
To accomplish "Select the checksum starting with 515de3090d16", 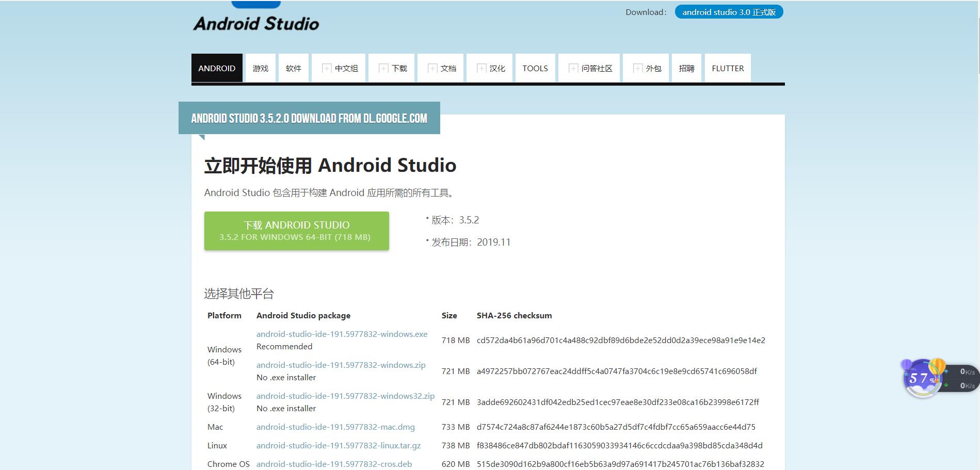I will click(x=620, y=464).
